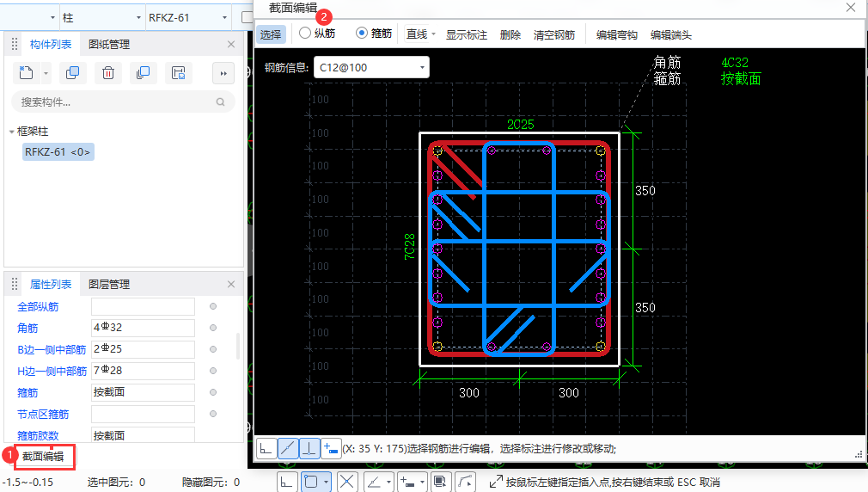Screen dimensions: 868x492
Task: Select the 箍筋 radio button
Action: point(362,33)
